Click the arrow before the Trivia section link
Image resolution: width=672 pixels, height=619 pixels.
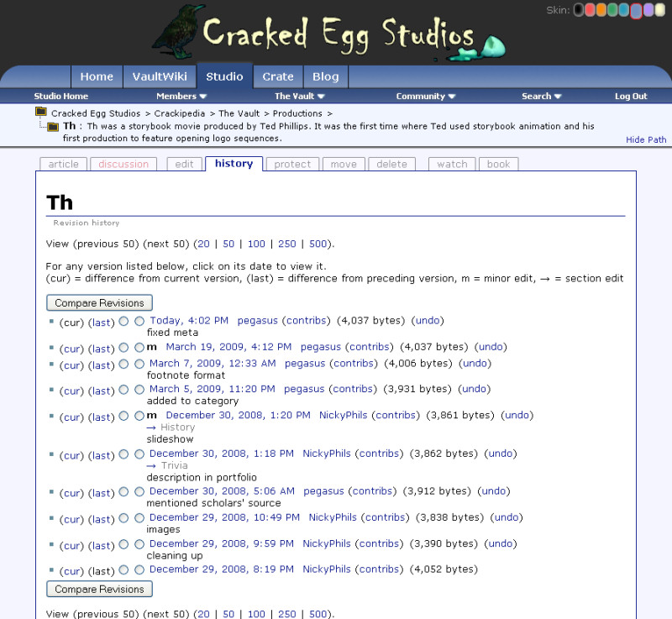[x=151, y=465]
